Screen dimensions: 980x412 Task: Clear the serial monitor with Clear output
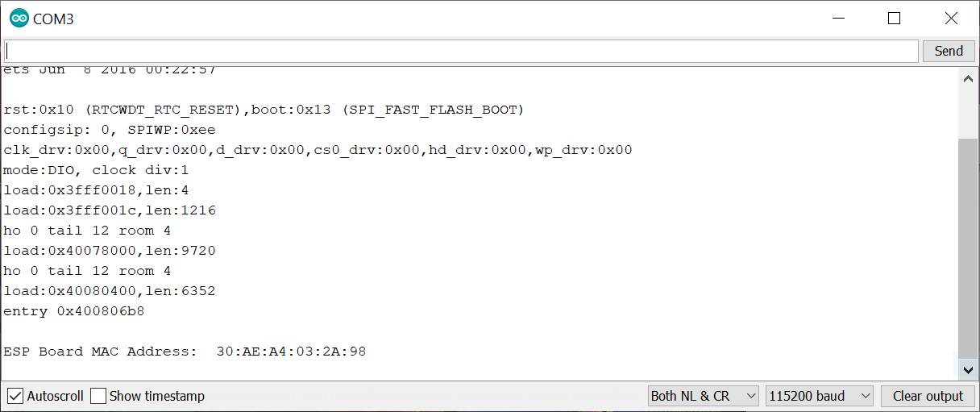click(928, 396)
